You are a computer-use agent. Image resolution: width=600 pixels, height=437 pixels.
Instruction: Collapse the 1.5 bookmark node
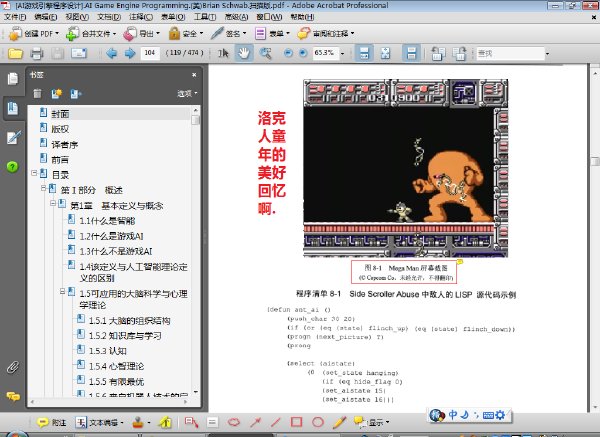(x=62, y=292)
